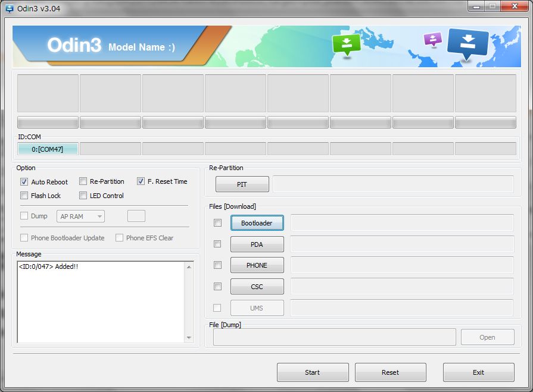533x392 pixels.
Task: Select the 0:[COM47] port slot
Action: [x=48, y=149]
